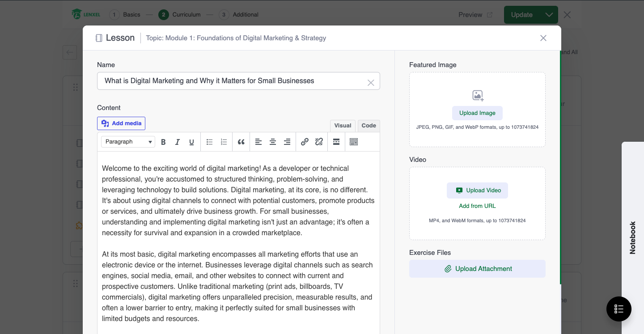Toggle the editor toolbar kitchen sink
This screenshot has width=644, height=334.
354,142
